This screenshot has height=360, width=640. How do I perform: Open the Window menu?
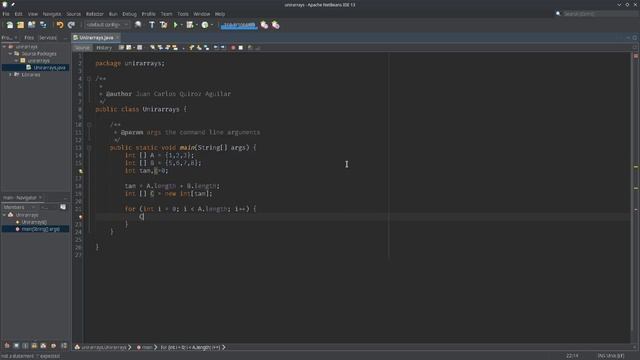coord(202,14)
